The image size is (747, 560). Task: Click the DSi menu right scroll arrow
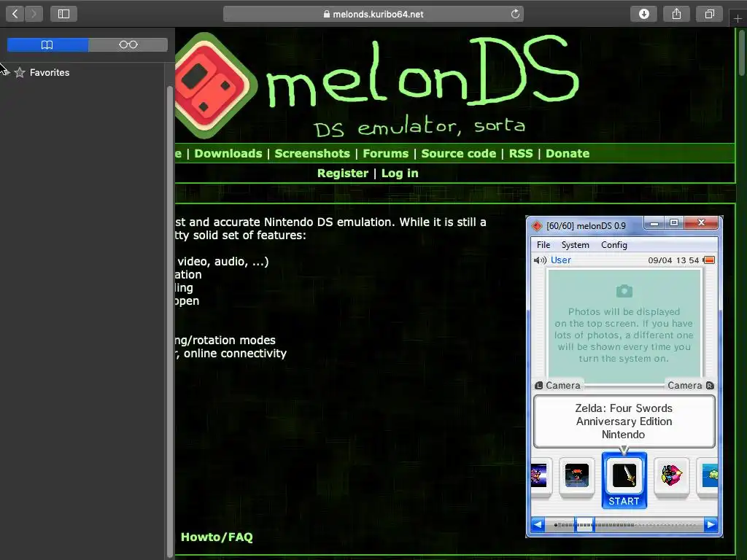point(711,525)
